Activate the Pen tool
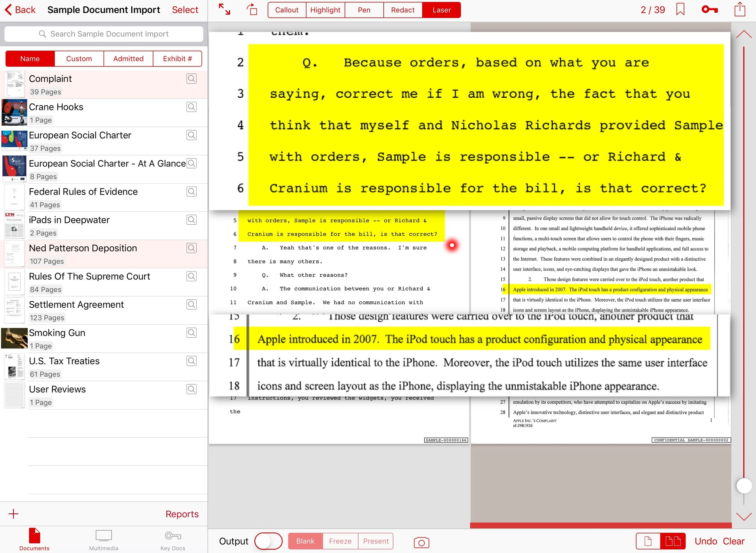 (x=364, y=10)
